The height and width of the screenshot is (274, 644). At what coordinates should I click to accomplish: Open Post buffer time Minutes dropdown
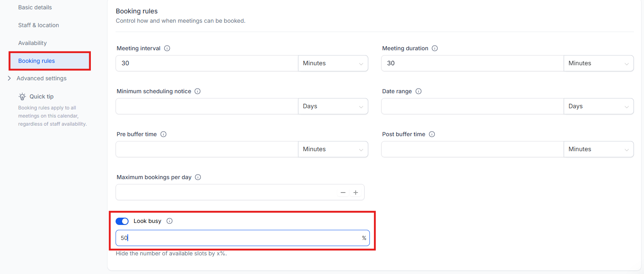coord(598,149)
